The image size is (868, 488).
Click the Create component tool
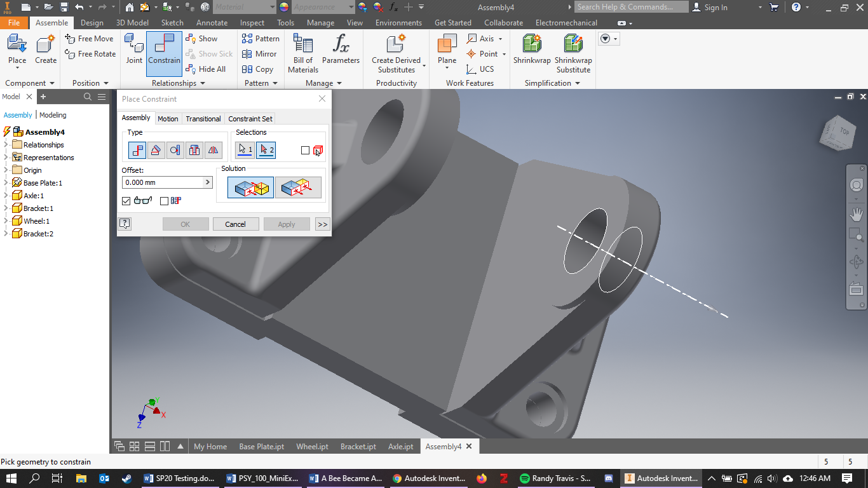(45, 50)
